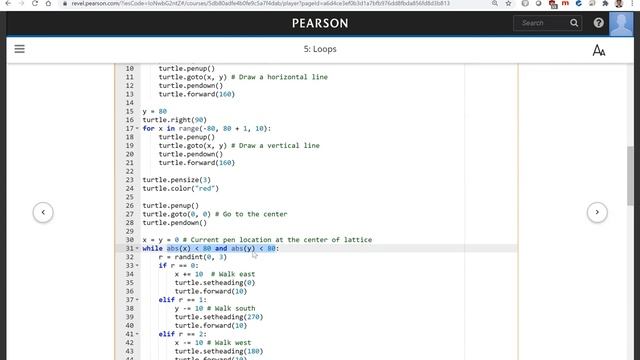This screenshot has width=640, height=360.
Task: Click the browser back arrow
Action: pos(8,3)
